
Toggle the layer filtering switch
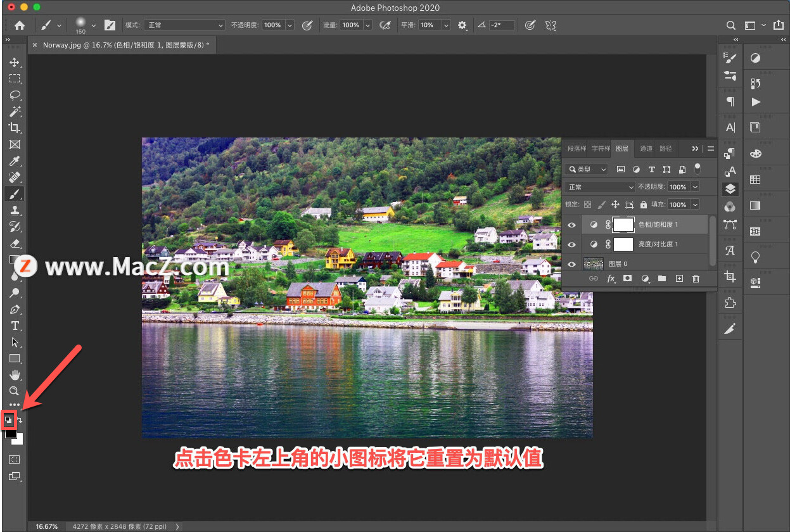click(x=698, y=168)
